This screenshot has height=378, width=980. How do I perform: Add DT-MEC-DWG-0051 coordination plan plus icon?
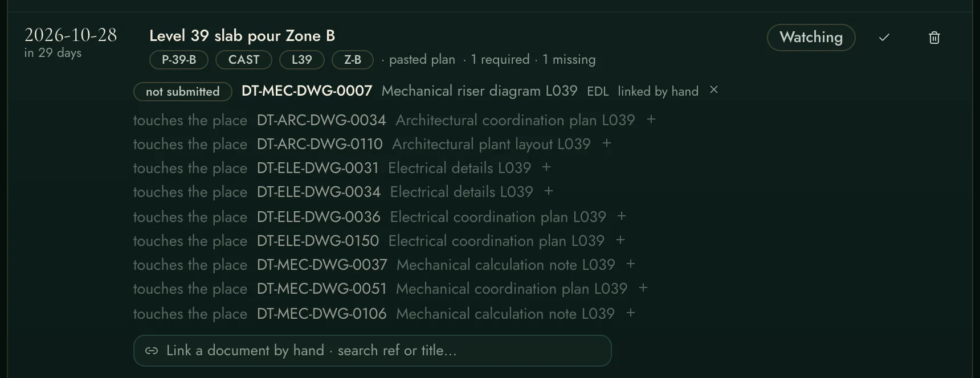[643, 288]
